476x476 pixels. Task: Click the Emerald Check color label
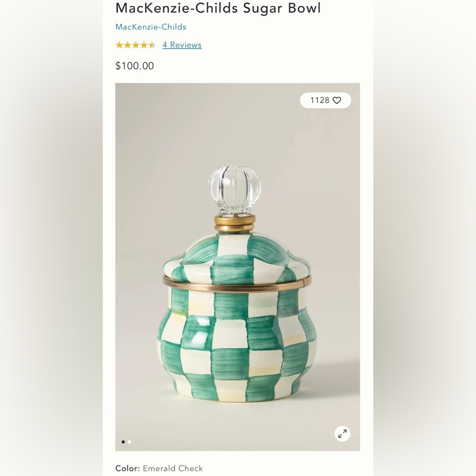point(172,468)
